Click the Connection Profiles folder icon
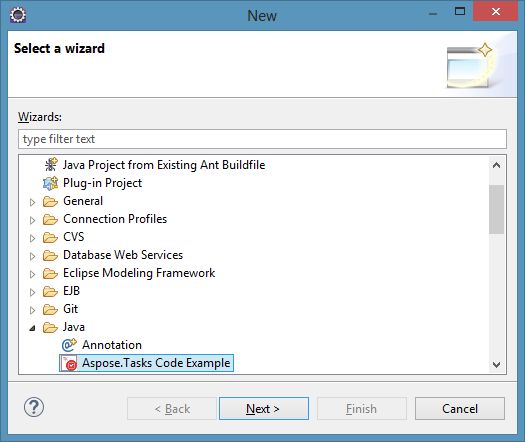Viewport: 525px width, 442px height. coord(50,220)
